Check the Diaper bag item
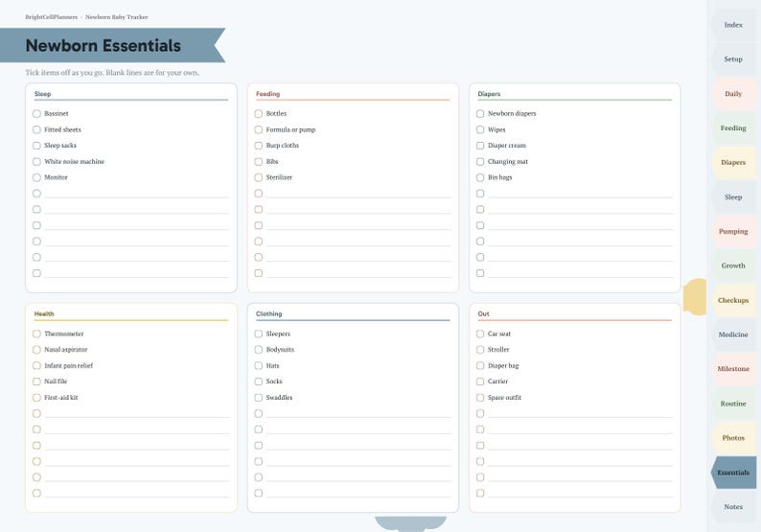Screen dimensions: 761x532 pos(480,365)
